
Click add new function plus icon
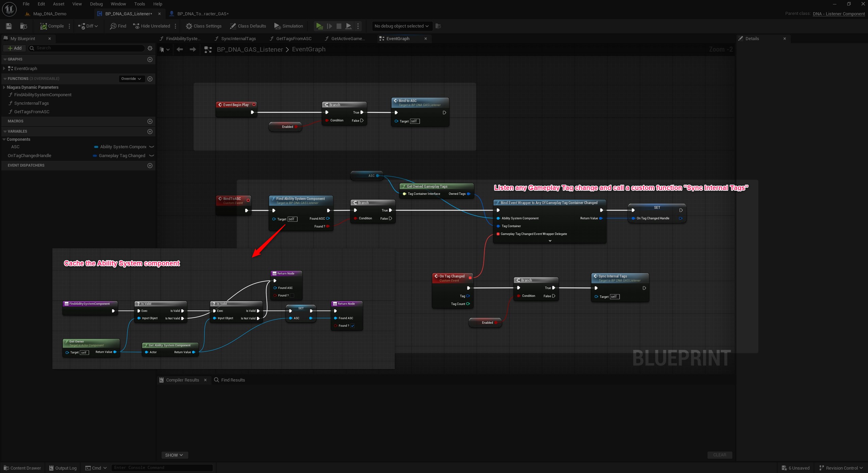click(x=150, y=79)
